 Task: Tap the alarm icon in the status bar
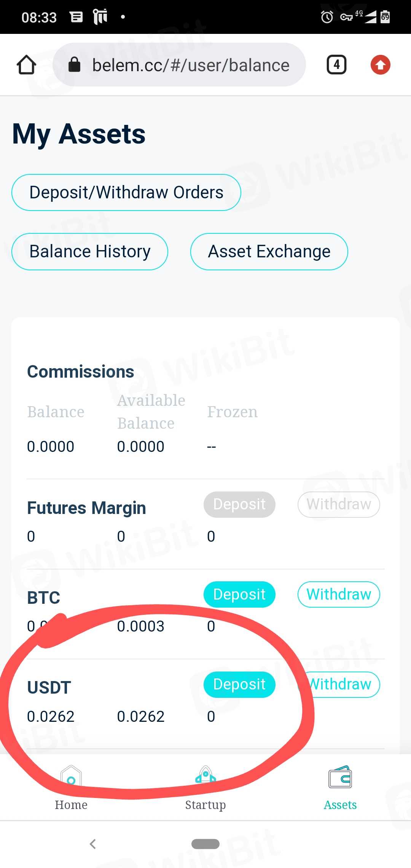[x=327, y=17]
